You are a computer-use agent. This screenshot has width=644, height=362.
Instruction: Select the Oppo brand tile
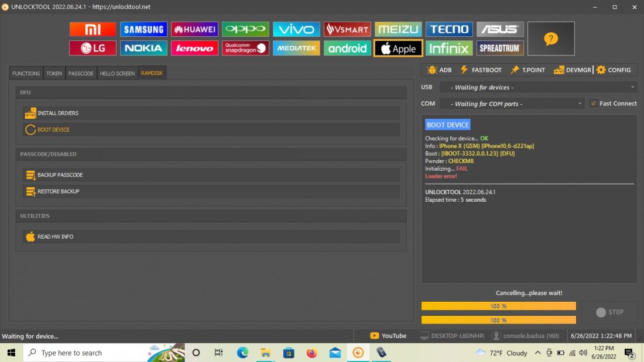pos(245,29)
